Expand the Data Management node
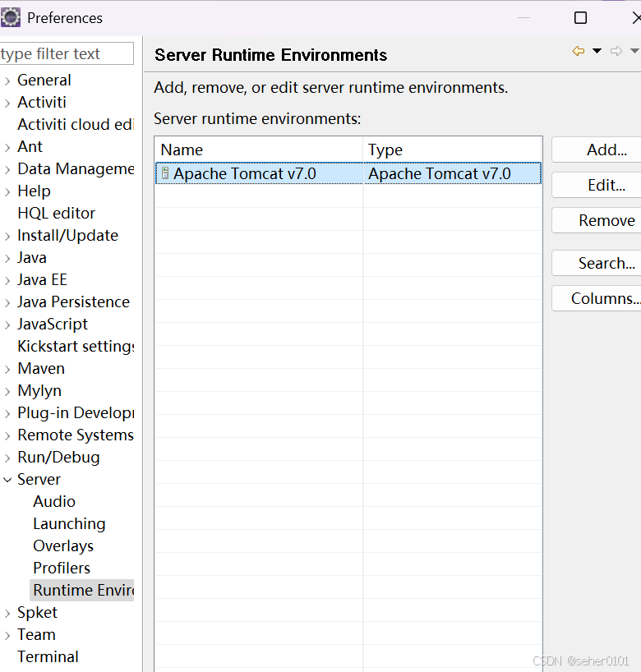The width and height of the screenshot is (641, 672). pyautogui.click(x=7, y=170)
